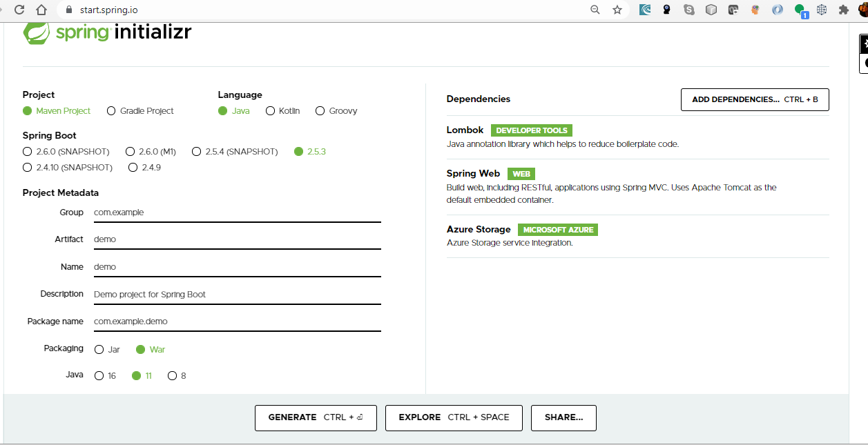Click the Description input field
This screenshot has height=445, width=868.
pyautogui.click(x=237, y=294)
